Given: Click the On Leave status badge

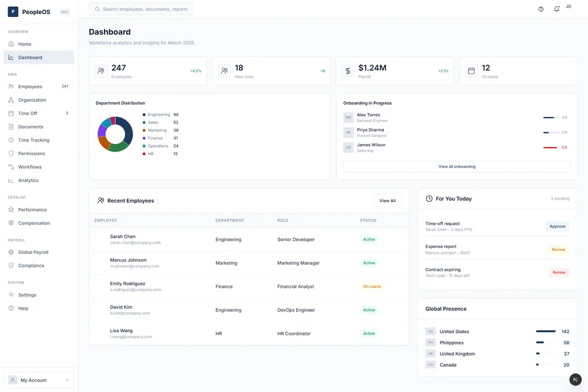Looking at the screenshot, I should click(x=372, y=286).
